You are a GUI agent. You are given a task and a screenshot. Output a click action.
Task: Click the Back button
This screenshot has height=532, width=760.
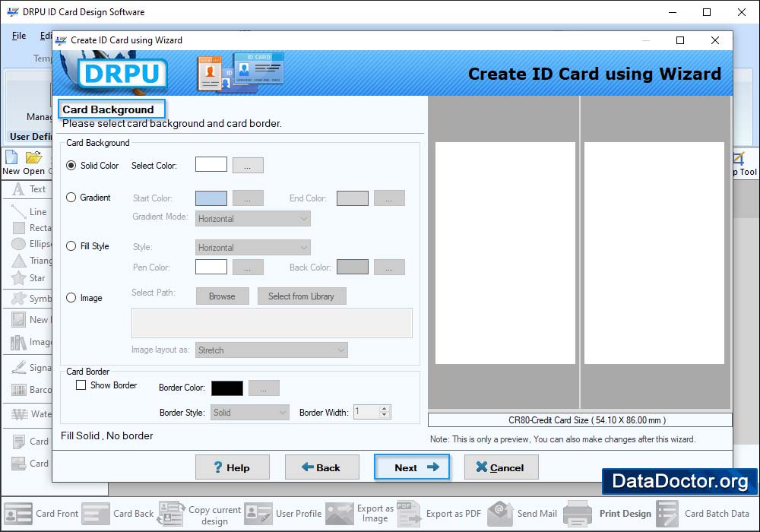[x=321, y=467]
